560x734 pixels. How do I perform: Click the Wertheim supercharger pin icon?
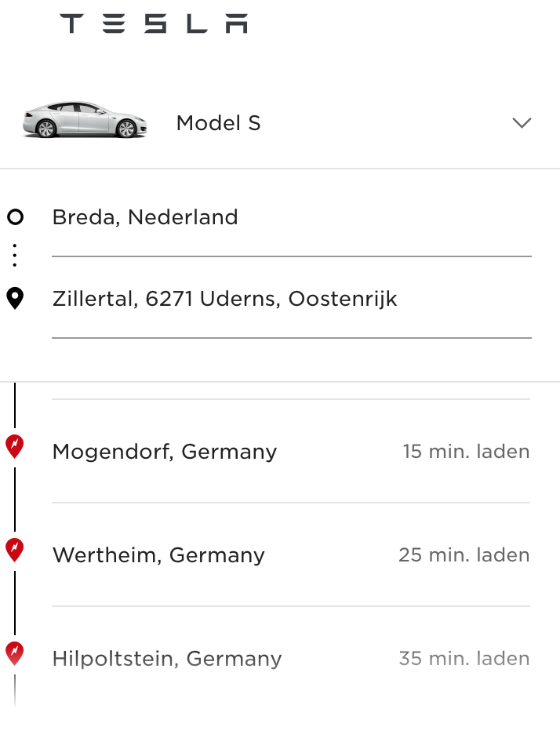[15, 550]
